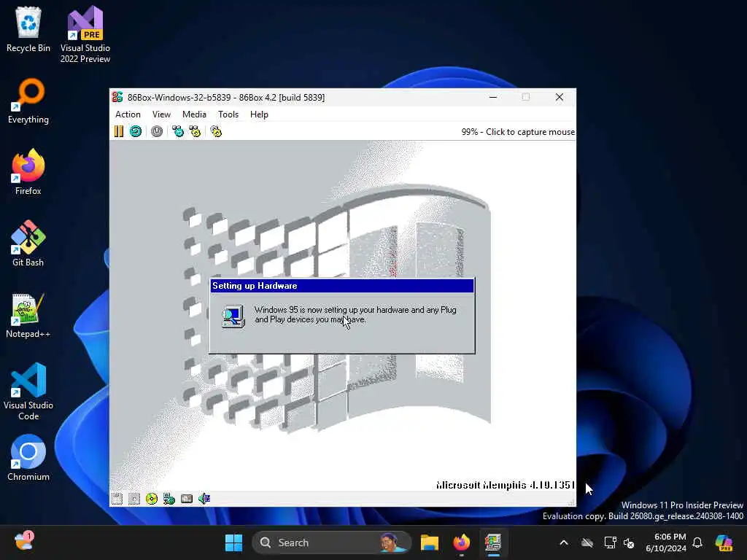747x560 pixels.
Task: Click the 86Box taskbar icon
Action: point(493,542)
